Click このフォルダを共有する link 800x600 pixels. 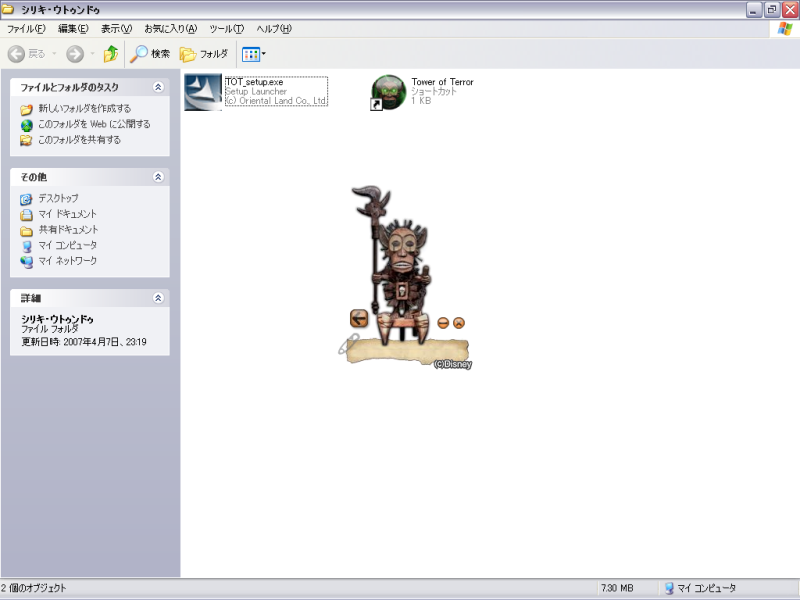80,140
